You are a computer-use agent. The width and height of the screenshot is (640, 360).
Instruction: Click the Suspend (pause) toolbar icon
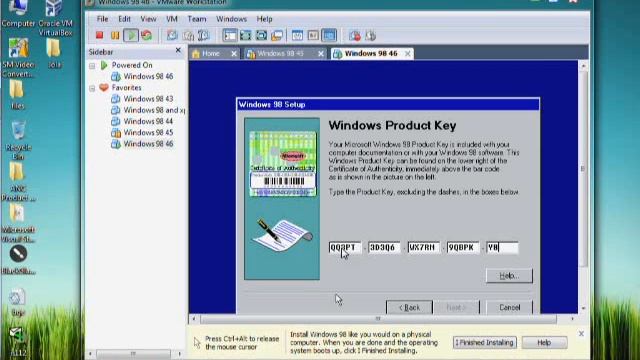tap(115, 35)
